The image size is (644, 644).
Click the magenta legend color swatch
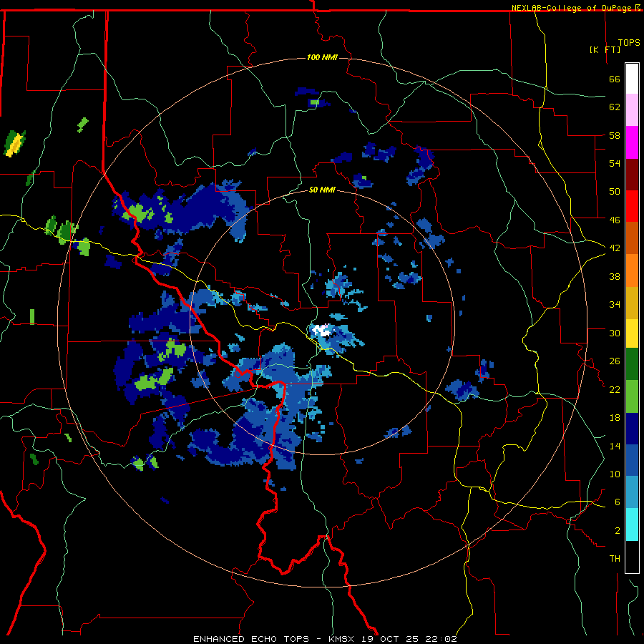[x=632, y=142]
